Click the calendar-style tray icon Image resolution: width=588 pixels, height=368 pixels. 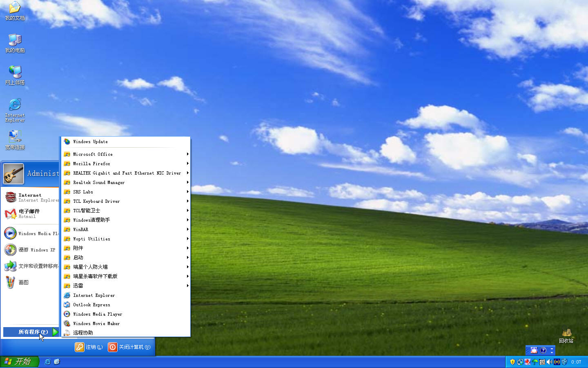[x=542, y=362]
